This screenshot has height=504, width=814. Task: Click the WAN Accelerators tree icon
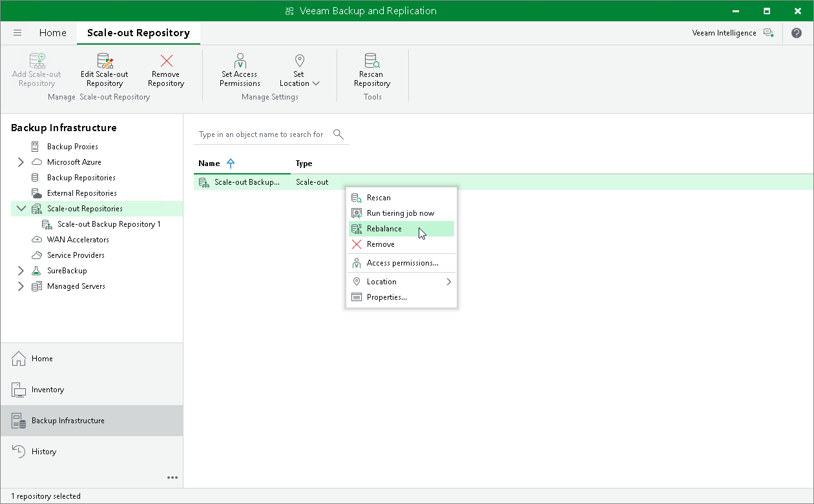point(36,240)
